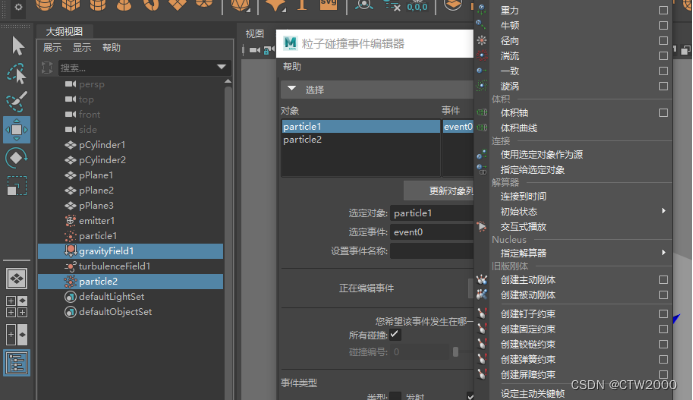Select the arrow Select tool
Screen dimensions: 693x400
coord(18,46)
